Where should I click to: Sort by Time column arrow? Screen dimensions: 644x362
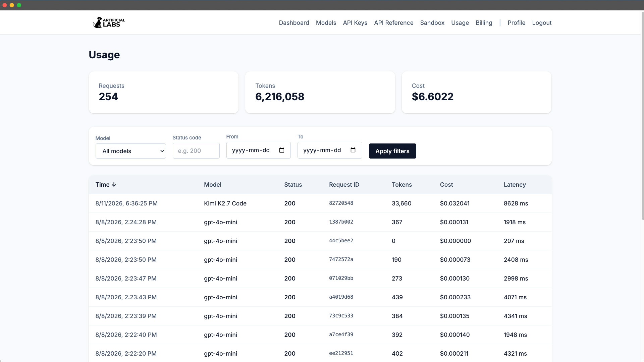(x=114, y=185)
